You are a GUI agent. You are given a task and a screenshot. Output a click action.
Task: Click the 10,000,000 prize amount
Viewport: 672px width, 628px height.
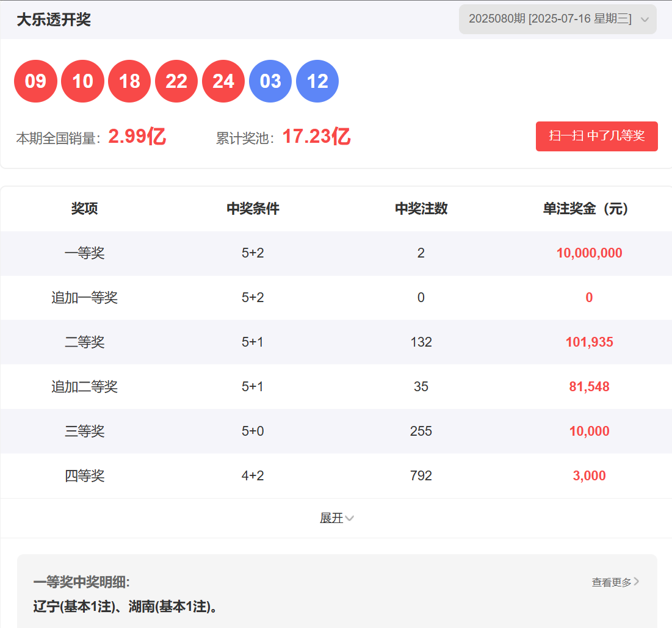[589, 253]
